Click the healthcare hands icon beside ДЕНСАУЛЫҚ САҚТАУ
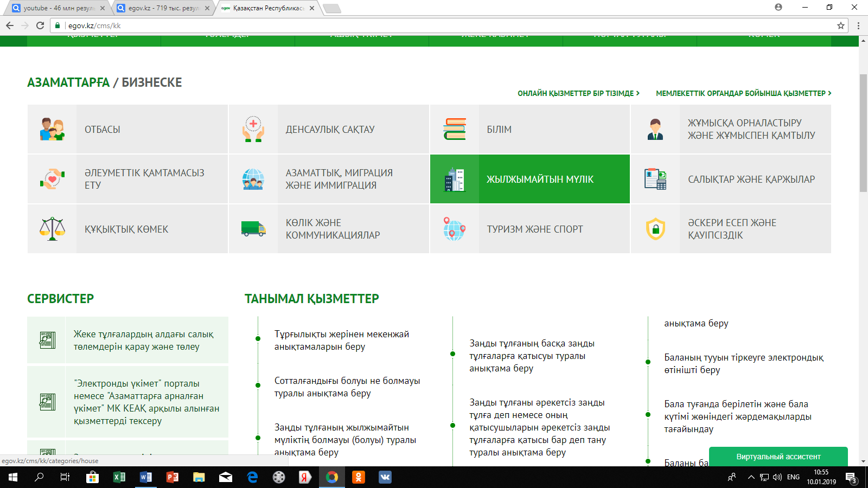The height and width of the screenshot is (488, 868). pyautogui.click(x=253, y=129)
